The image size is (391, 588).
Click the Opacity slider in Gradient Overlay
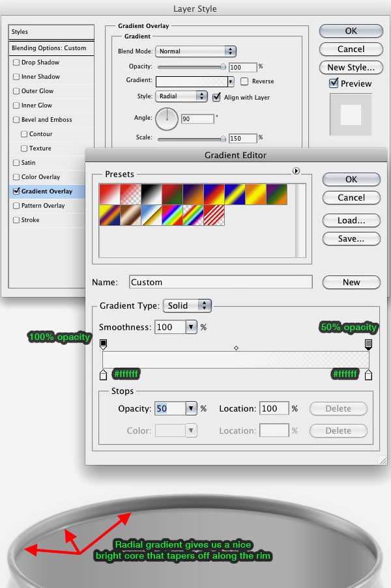pos(192,67)
